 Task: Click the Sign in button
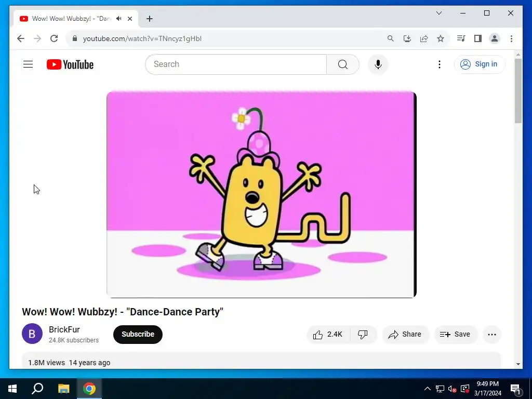pos(480,64)
